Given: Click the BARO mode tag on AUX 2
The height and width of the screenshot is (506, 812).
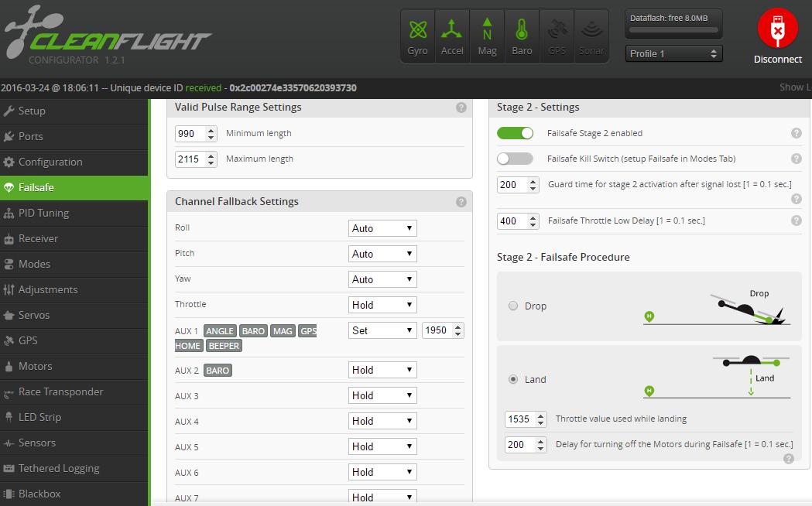Looking at the screenshot, I should [218, 371].
